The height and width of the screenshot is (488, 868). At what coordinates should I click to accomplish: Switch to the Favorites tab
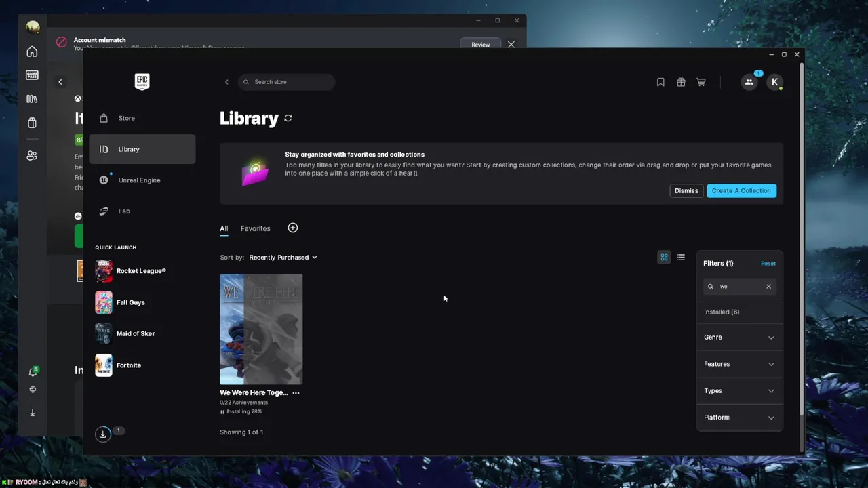click(x=256, y=228)
